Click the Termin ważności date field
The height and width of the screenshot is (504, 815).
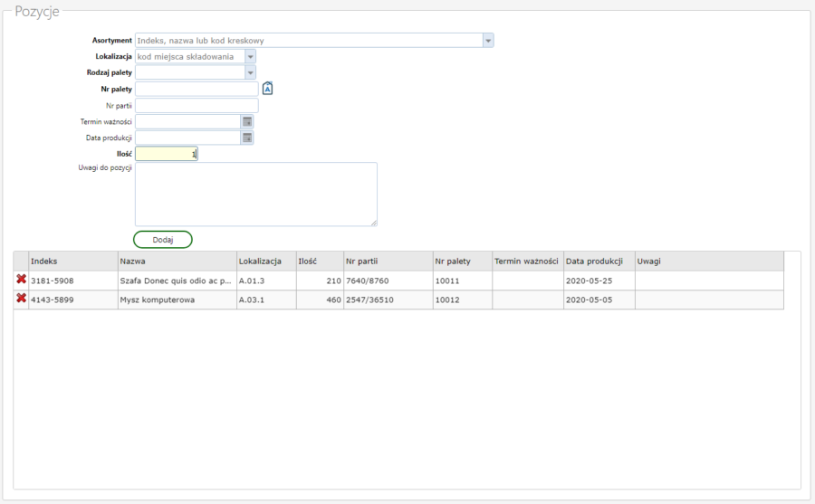tap(188, 121)
